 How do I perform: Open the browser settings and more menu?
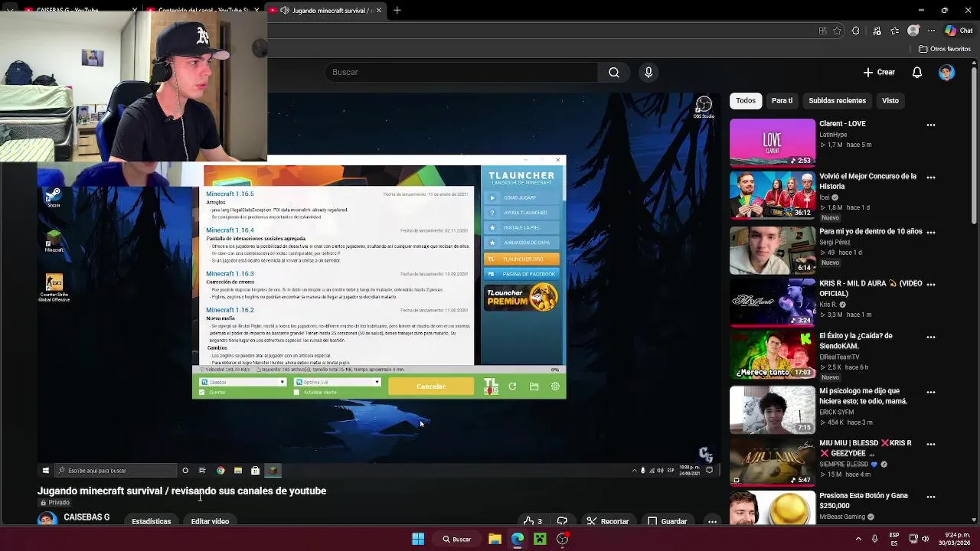click(x=931, y=31)
